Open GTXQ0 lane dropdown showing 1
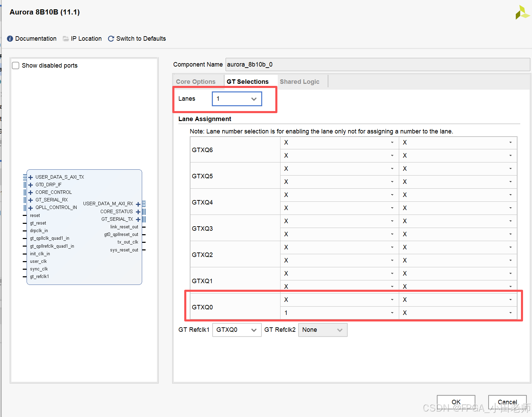The height and width of the screenshot is (417, 532). (x=339, y=313)
